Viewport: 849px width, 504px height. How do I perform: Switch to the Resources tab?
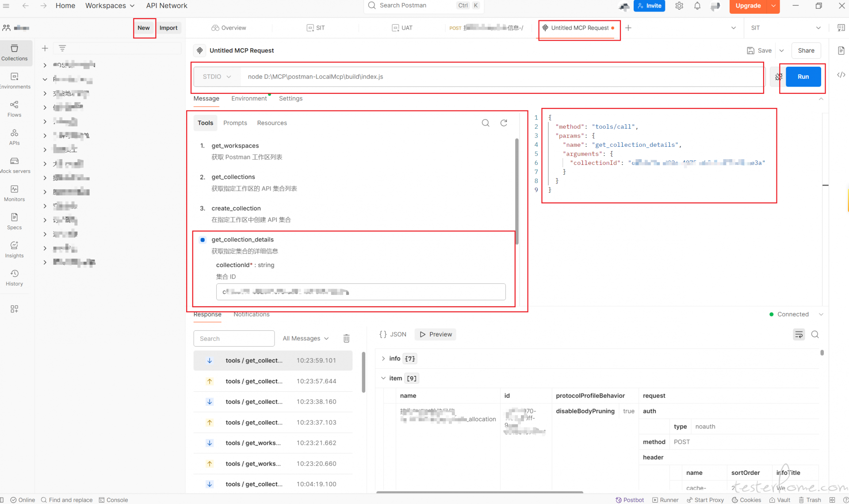(x=272, y=123)
